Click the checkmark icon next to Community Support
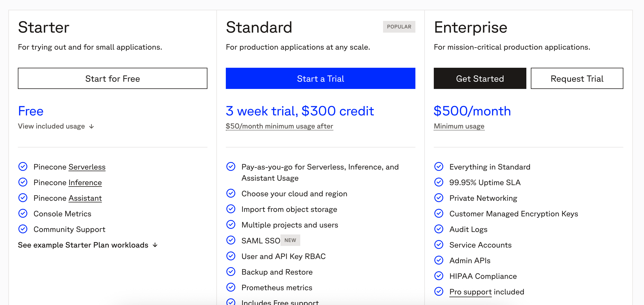The width and height of the screenshot is (644, 305). tap(23, 229)
